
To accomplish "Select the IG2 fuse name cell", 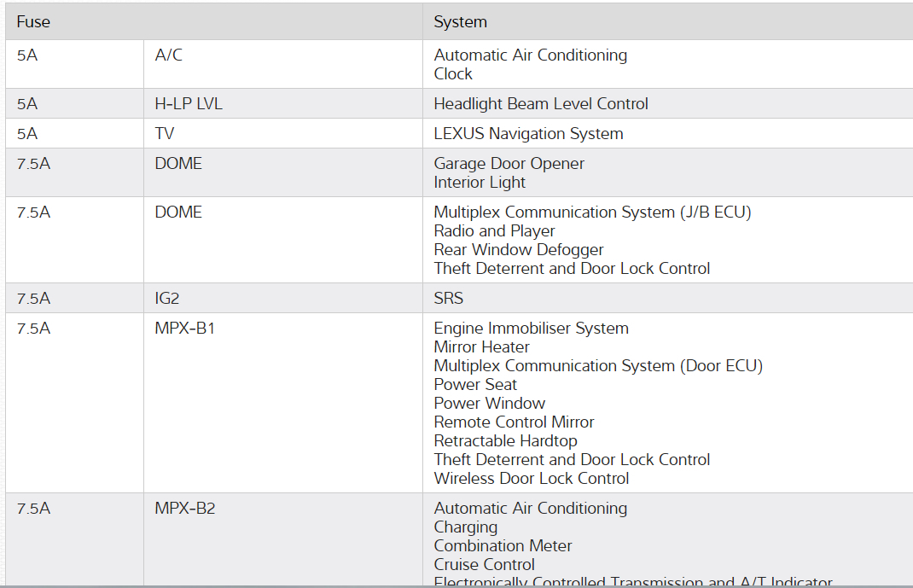I will pos(168,299).
